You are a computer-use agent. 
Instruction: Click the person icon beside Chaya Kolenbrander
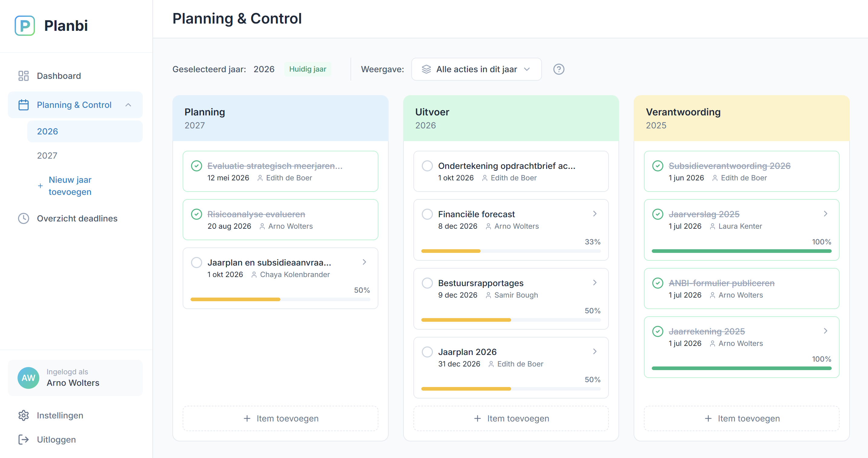pyautogui.click(x=254, y=275)
